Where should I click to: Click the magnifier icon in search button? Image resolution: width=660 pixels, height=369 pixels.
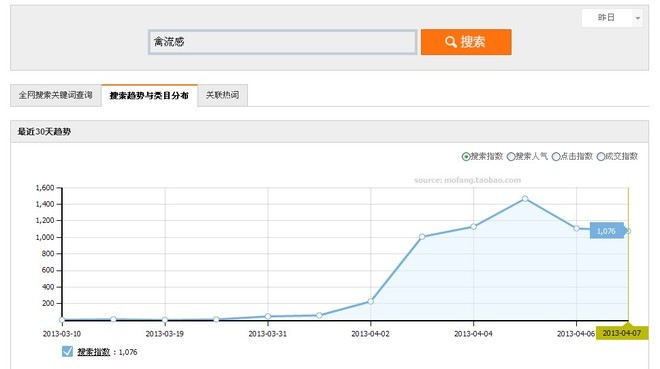coord(450,42)
